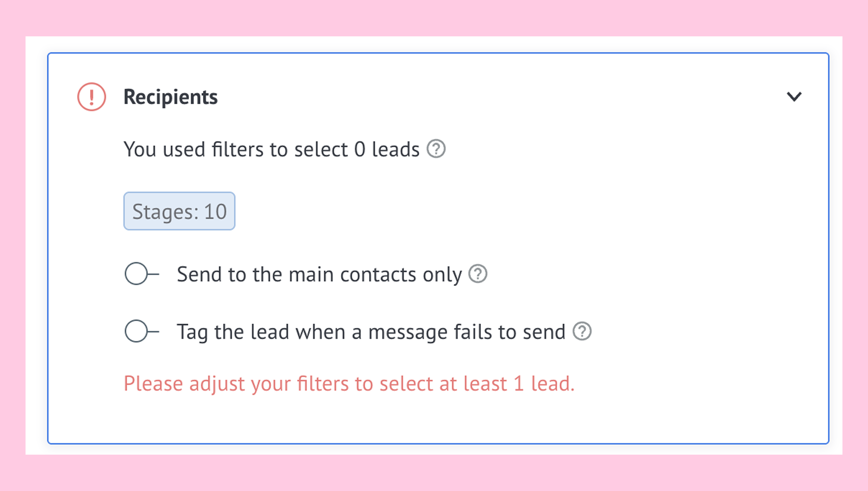Image resolution: width=868 pixels, height=491 pixels.
Task: Click the Recipients section heading
Action: (x=170, y=97)
